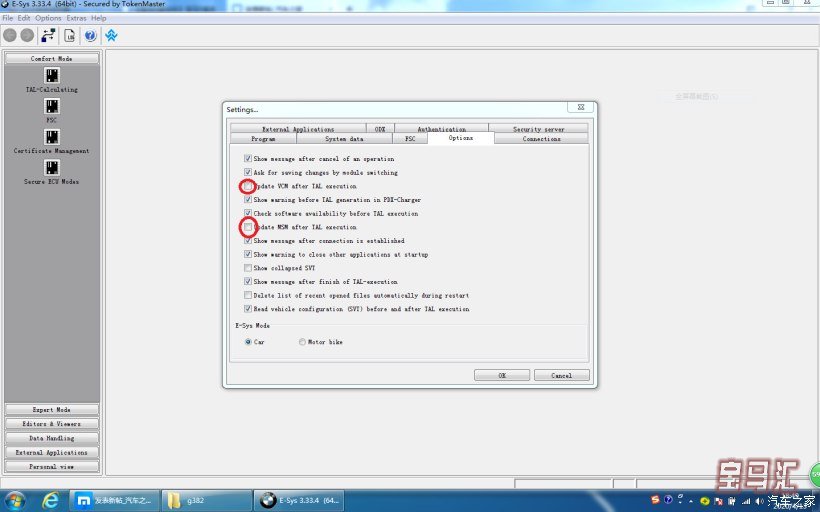The height and width of the screenshot is (512, 820).
Task: Click the tray help question-mark icon
Action: pyautogui.click(x=668, y=499)
